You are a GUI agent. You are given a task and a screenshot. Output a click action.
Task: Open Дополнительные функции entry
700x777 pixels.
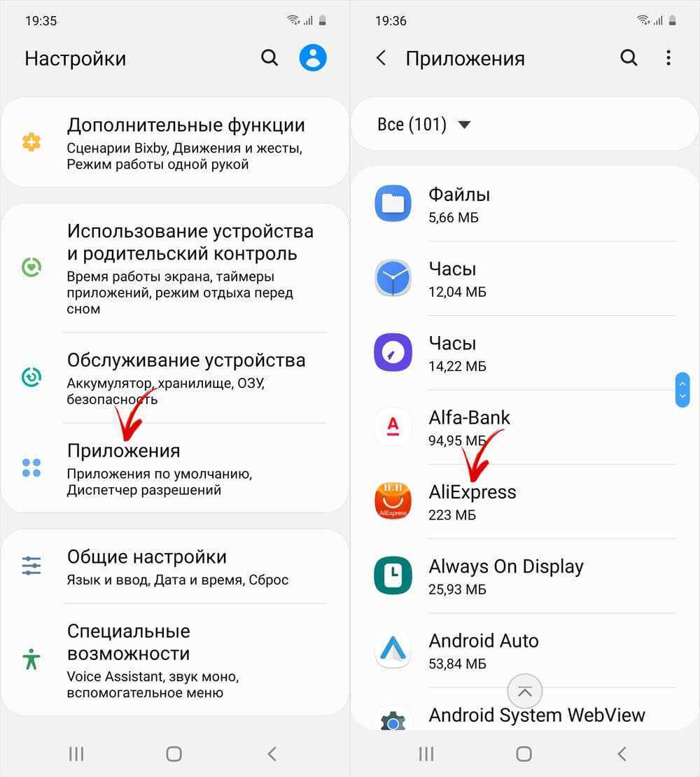(x=175, y=142)
